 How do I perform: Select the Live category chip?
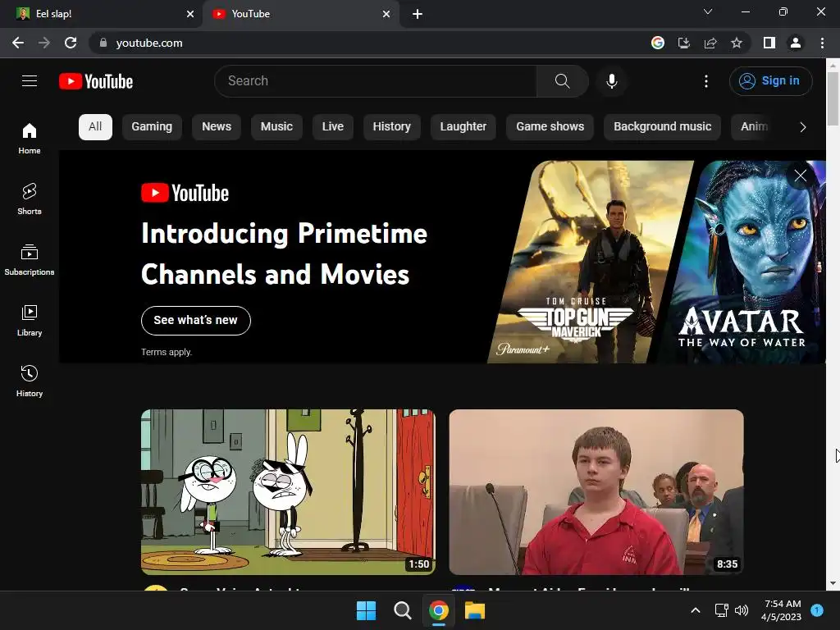[x=333, y=127]
